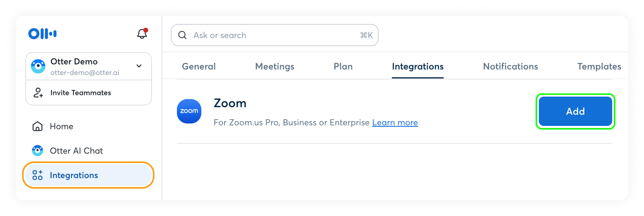The width and height of the screenshot is (644, 216).
Task: Select the Integrations settings tab
Action: 417,66
